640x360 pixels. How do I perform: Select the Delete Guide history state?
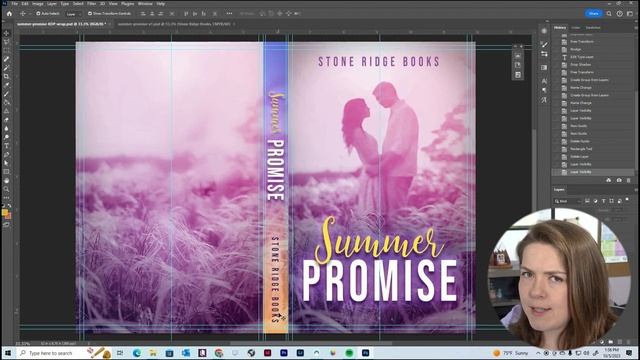click(x=593, y=141)
